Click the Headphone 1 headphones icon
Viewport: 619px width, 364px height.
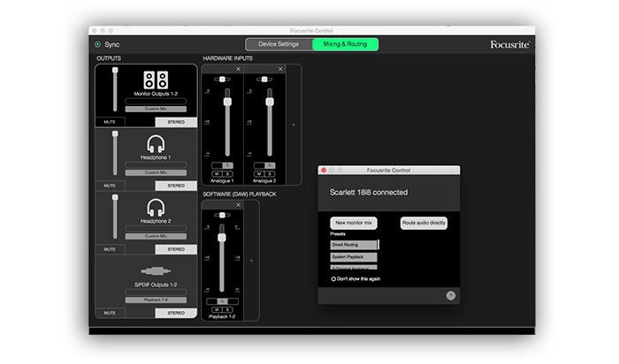click(156, 143)
